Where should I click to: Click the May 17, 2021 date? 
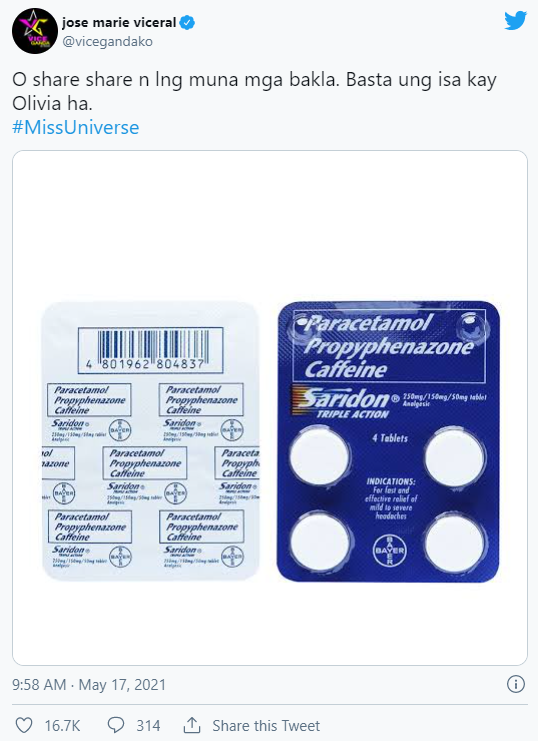[x=122, y=685]
